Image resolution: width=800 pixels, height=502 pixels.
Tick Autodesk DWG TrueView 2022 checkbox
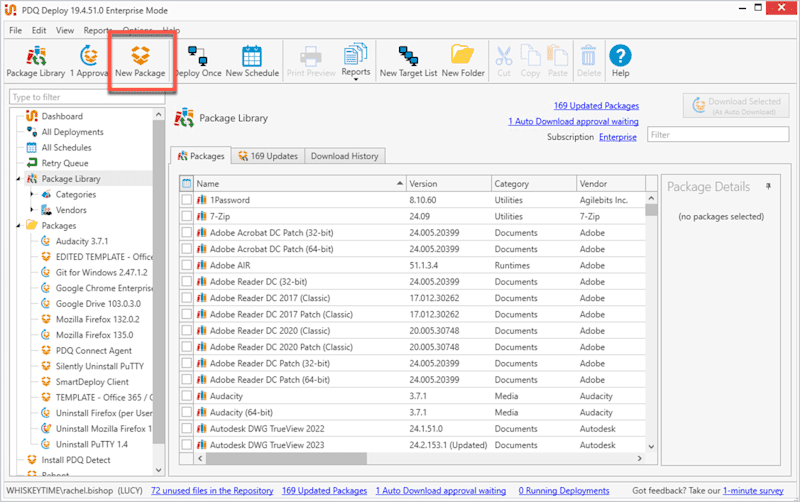[x=187, y=429]
